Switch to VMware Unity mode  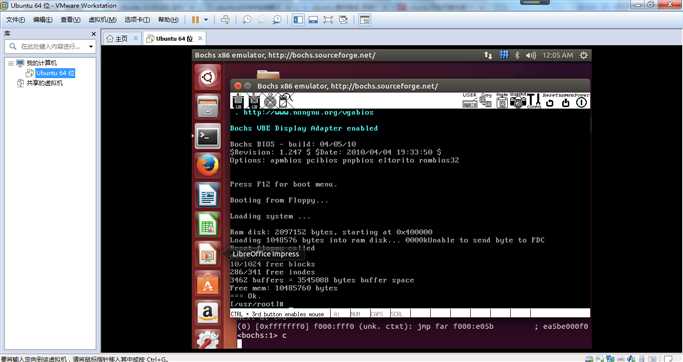[343, 20]
